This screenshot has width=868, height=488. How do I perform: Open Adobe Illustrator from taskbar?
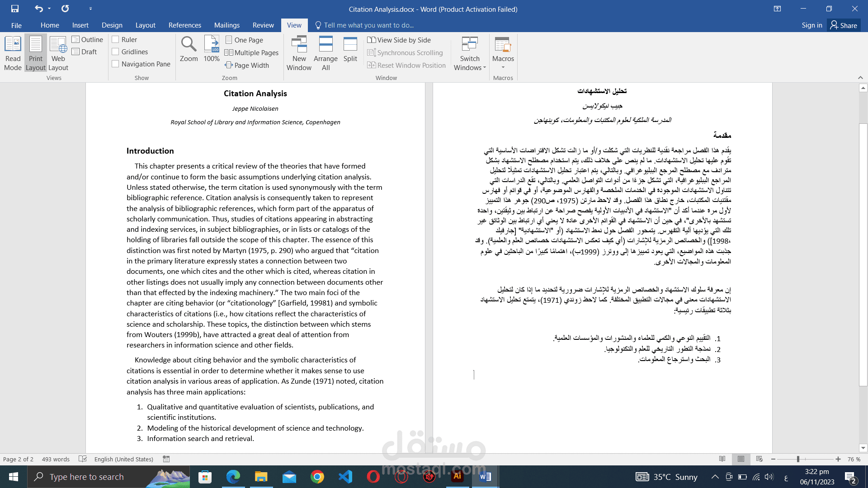coord(458,477)
